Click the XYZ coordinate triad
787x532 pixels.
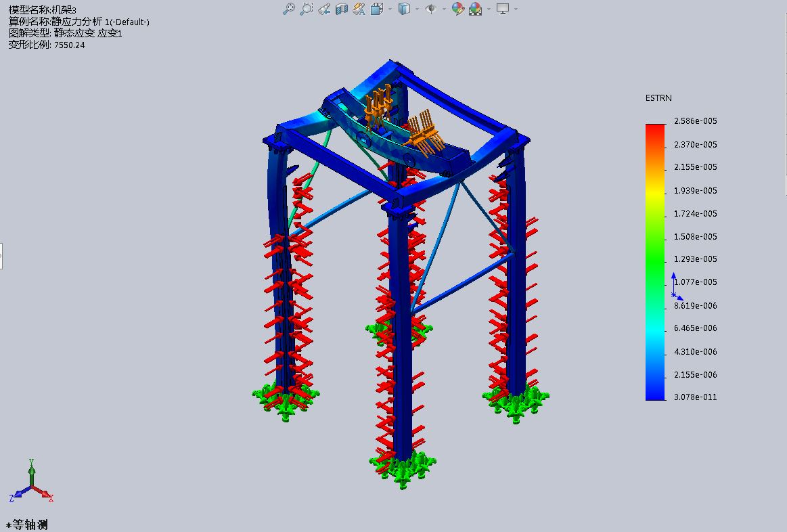coord(31,481)
